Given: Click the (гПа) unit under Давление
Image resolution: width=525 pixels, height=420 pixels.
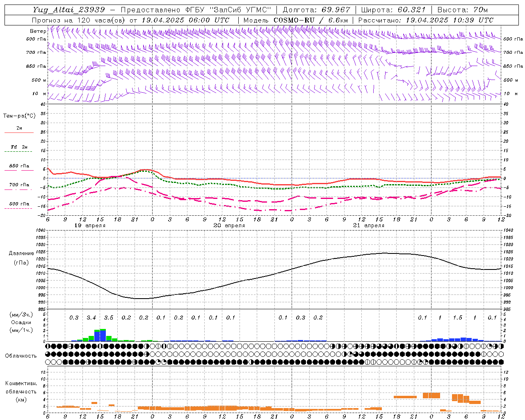Looking at the screenshot, I should pyautogui.click(x=21, y=263).
